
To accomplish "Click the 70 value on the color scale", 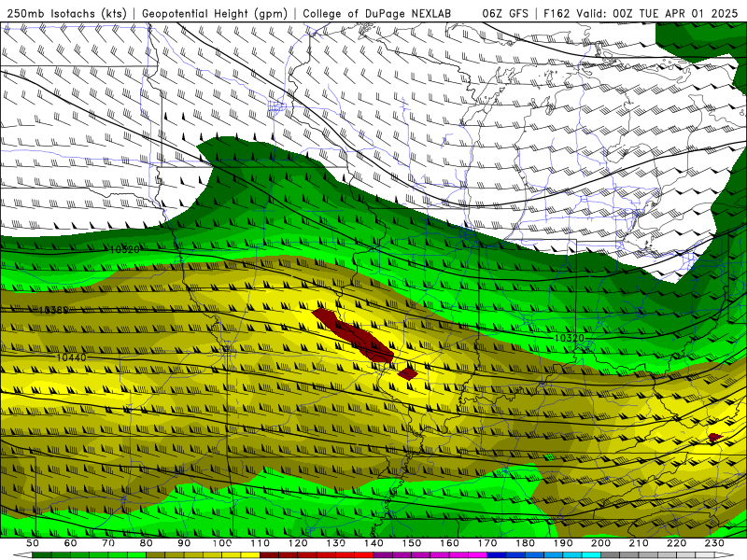I will pos(108,543).
